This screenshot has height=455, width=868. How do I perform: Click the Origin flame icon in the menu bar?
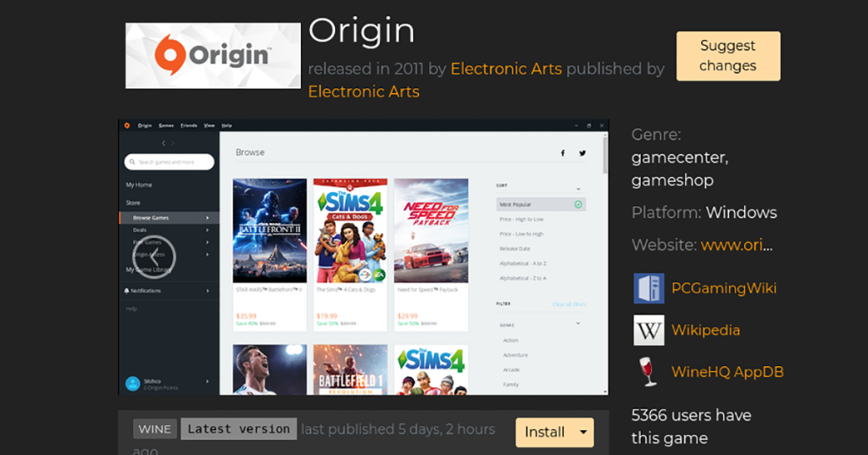point(127,125)
